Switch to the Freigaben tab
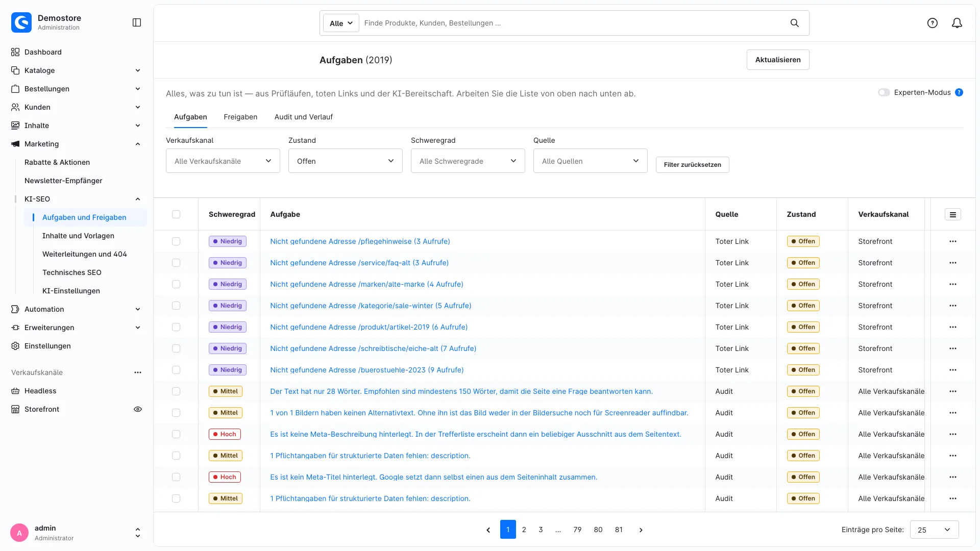Screen dimensions: 980x551 coord(240,117)
